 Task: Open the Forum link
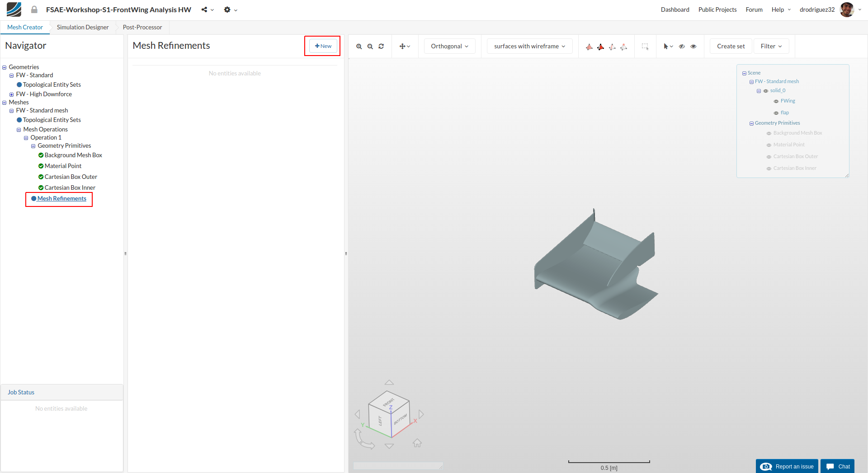(x=754, y=9)
